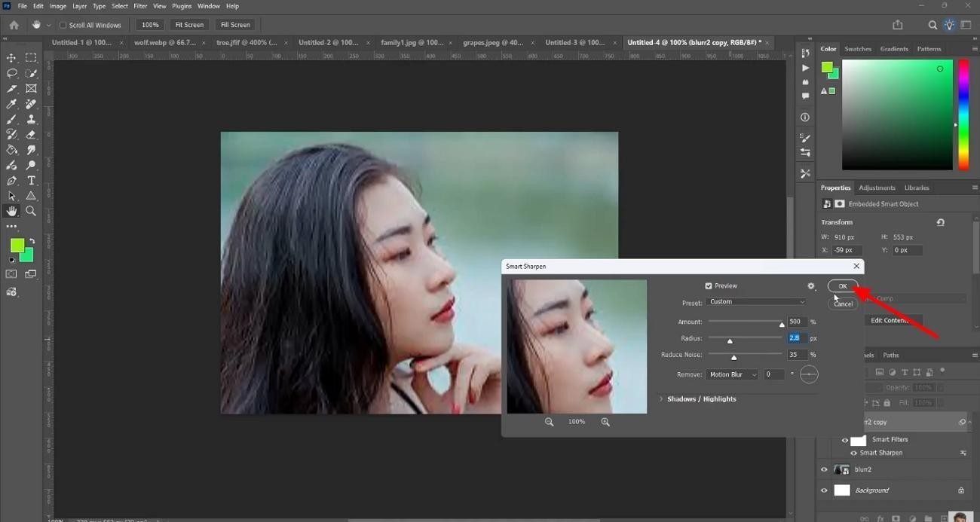Enable Scroll All Windows checkbox

63,25
